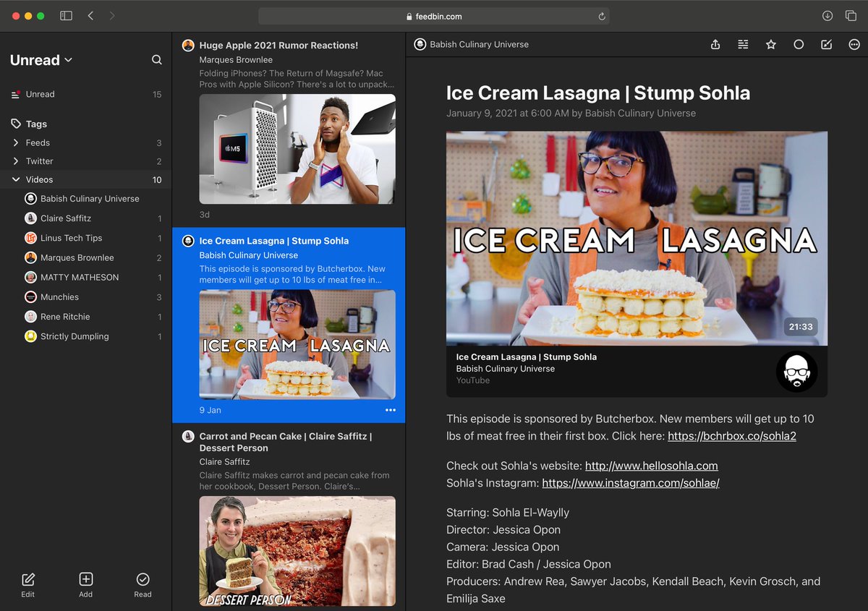868x611 pixels.
Task: Open the bchrbox.co/sohla2 link
Action: click(x=732, y=436)
